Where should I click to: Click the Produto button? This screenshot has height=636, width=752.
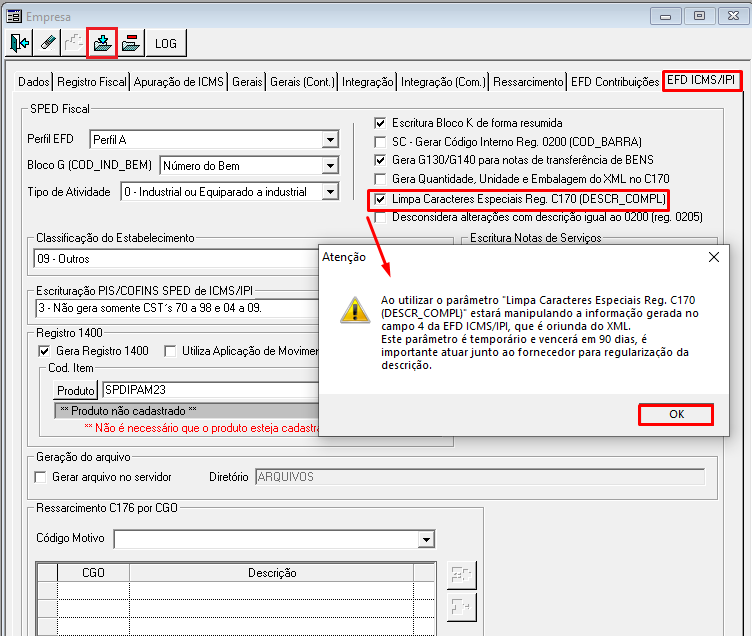[75, 390]
